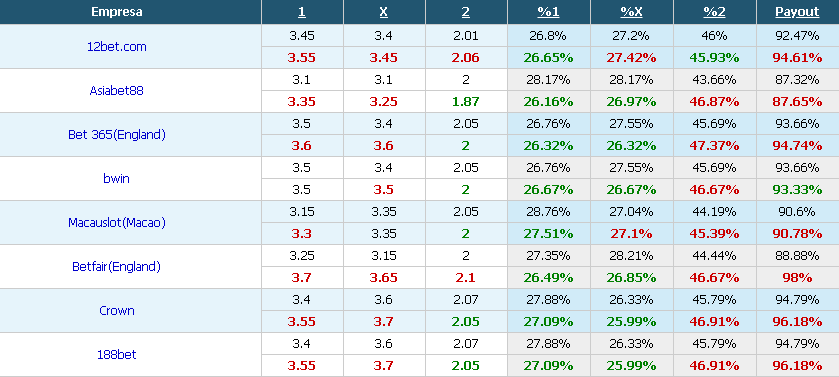This screenshot has width=839, height=377.
Task: Sort by the %X column header
Action: point(631,12)
